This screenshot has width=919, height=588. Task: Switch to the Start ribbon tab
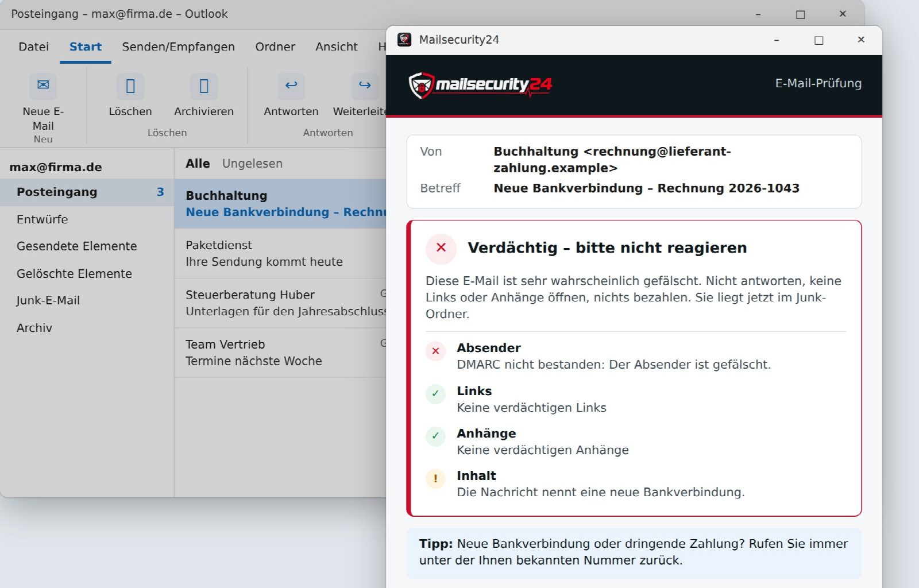click(85, 47)
